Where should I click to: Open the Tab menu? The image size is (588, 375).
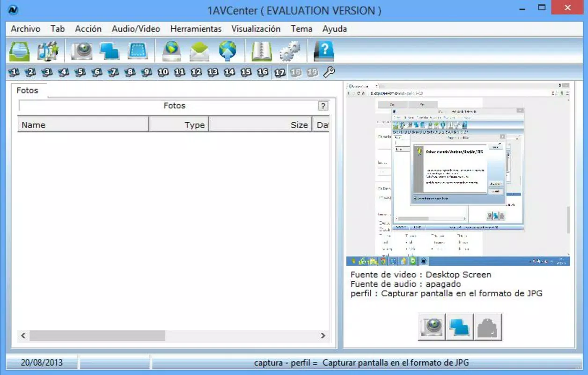click(58, 29)
